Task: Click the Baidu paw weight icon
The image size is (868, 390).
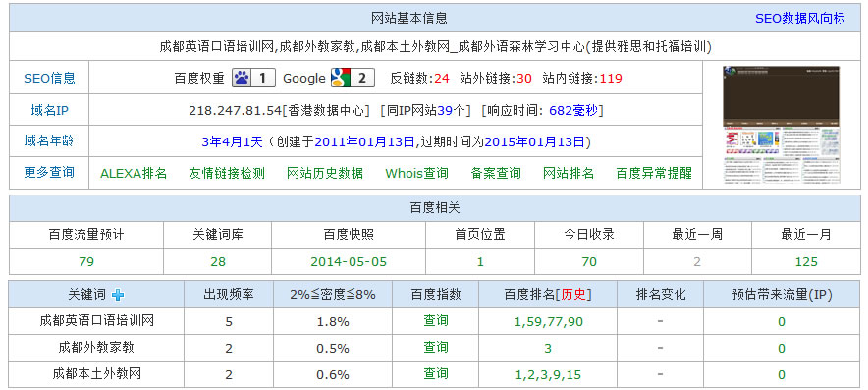Action: (x=253, y=79)
